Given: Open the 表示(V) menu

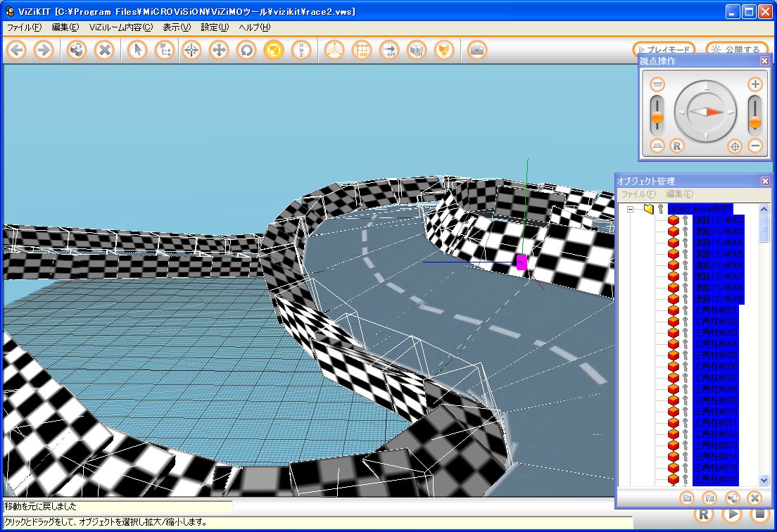Looking at the screenshot, I should pos(177,27).
